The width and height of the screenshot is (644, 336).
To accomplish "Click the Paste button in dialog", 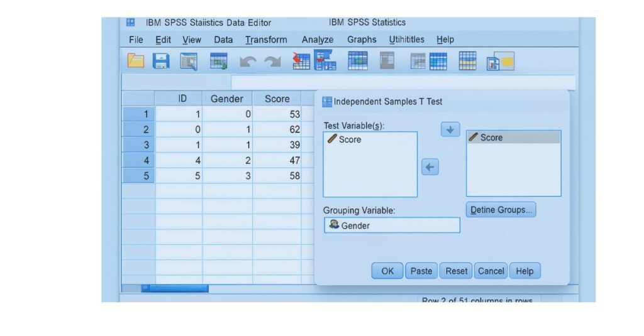I will point(421,271).
